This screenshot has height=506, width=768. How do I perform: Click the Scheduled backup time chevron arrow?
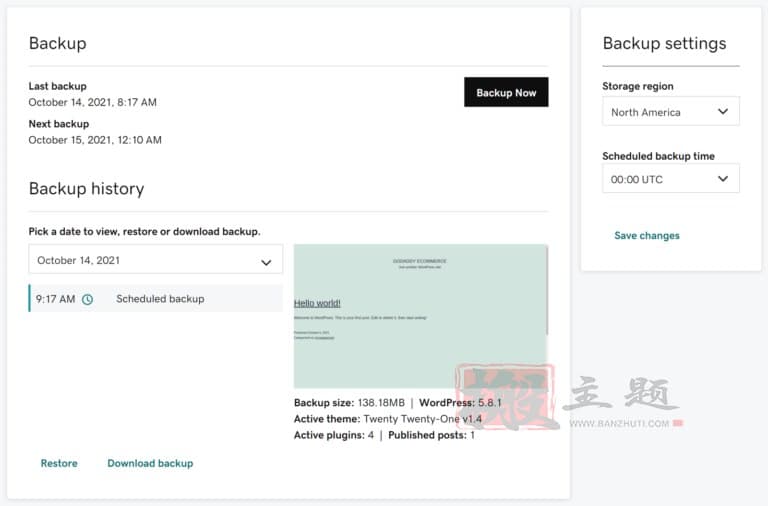[722, 179]
